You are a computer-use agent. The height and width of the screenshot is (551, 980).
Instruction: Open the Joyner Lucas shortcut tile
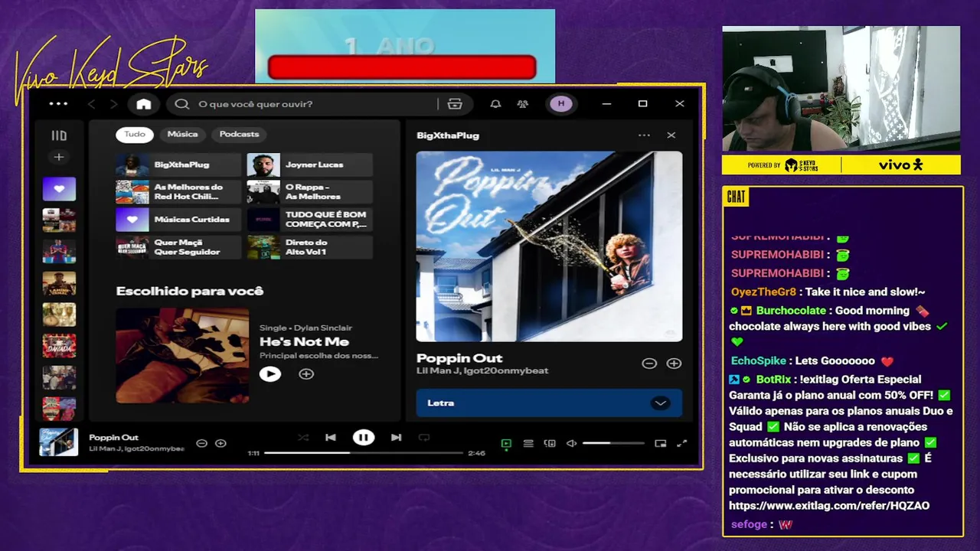coord(310,165)
